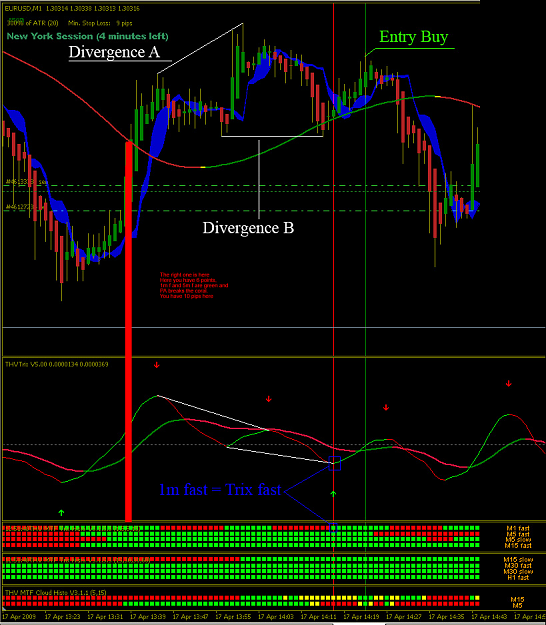Viewport: 546px width, 625px height.
Task: Select the 'M30 fast' histogram row label
Action: click(518, 566)
